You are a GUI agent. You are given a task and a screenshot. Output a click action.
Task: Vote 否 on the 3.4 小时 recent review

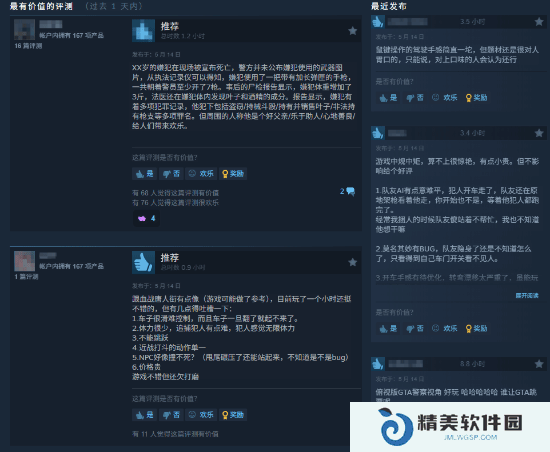tap(415, 328)
